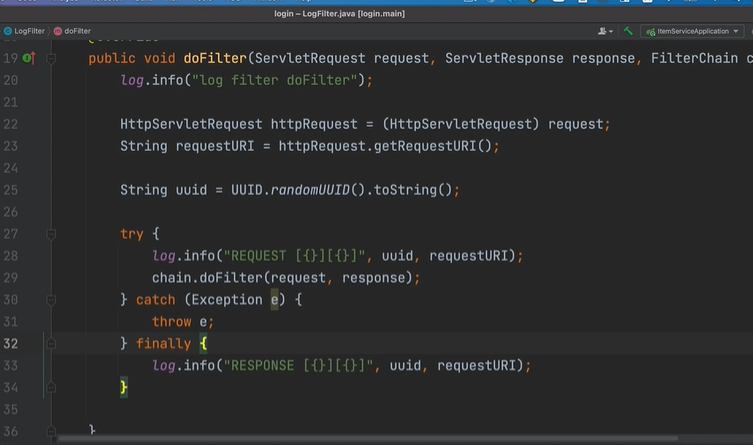
Task: Click the highlighted closing brace on line 34
Action: [x=124, y=387]
